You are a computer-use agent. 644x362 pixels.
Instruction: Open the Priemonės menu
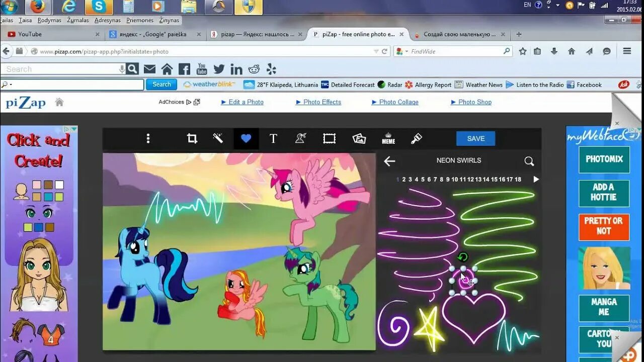[140, 20]
